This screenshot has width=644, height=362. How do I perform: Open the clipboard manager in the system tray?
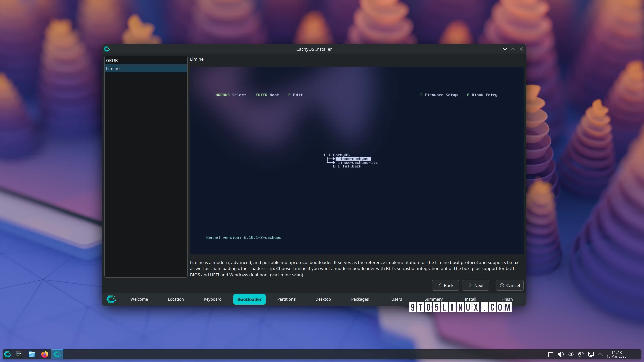[x=550, y=354]
